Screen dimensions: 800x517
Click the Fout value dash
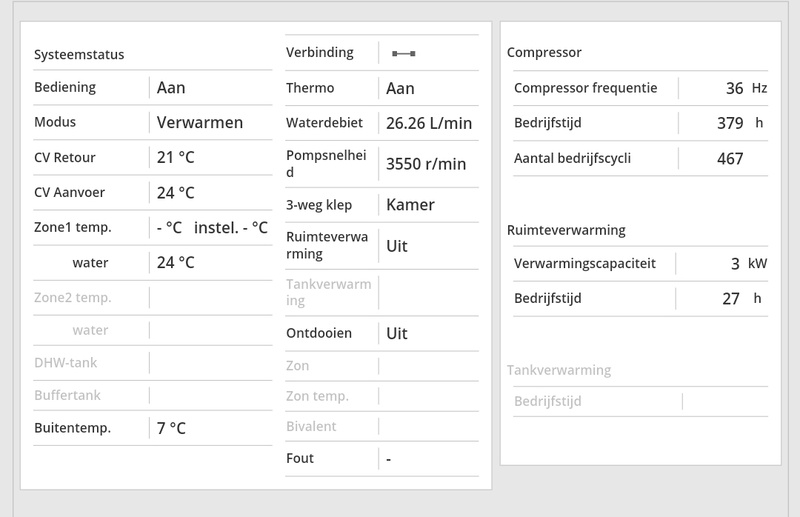click(x=389, y=459)
